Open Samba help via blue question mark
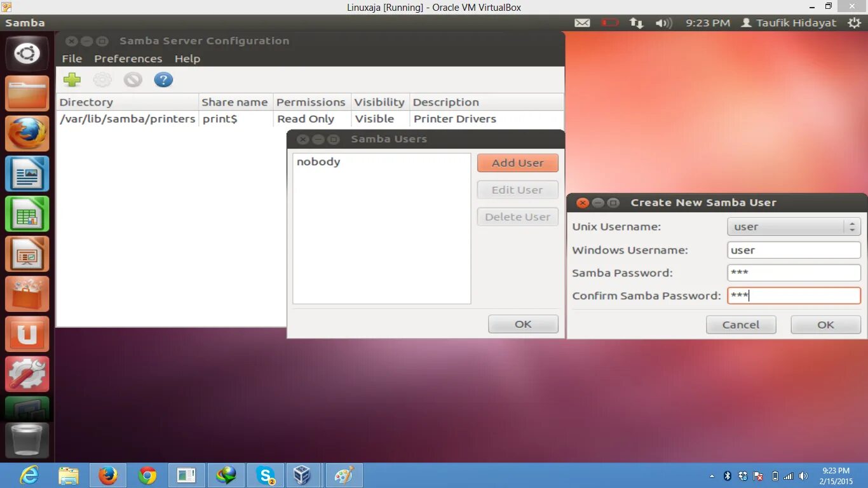Viewport: 868px width, 488px height. pyautogui.click(x=163, y=79)
